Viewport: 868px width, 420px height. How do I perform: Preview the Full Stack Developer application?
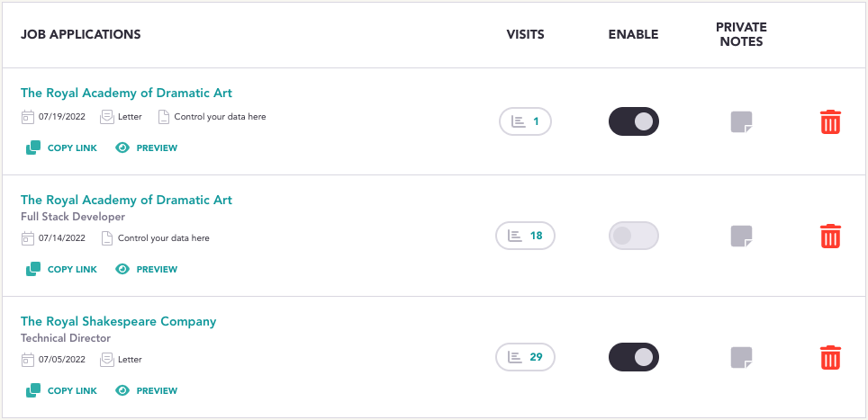click(x=146, y=269)
